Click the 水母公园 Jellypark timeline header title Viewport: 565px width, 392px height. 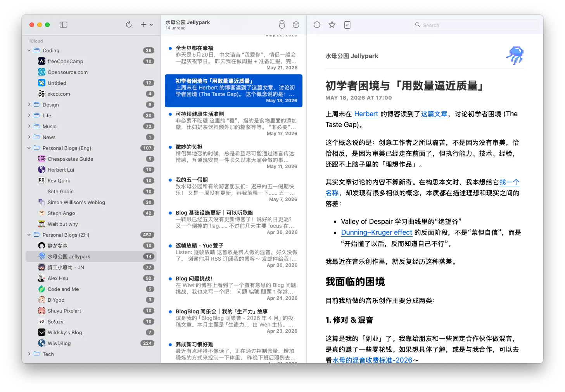[x=188, y=22]
